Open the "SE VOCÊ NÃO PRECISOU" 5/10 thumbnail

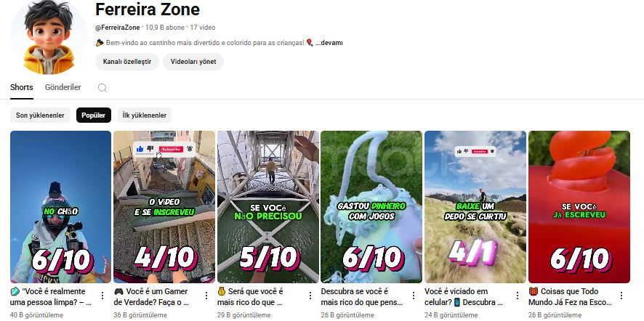268,207
